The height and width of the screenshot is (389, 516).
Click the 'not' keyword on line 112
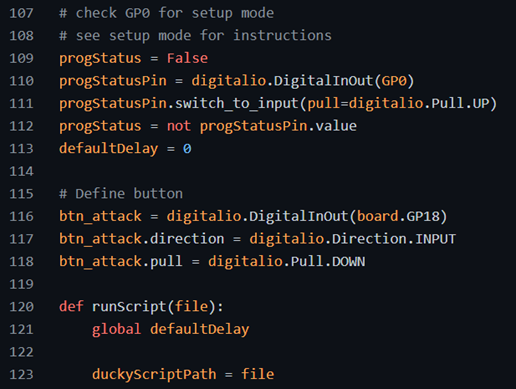coord(179,126)
